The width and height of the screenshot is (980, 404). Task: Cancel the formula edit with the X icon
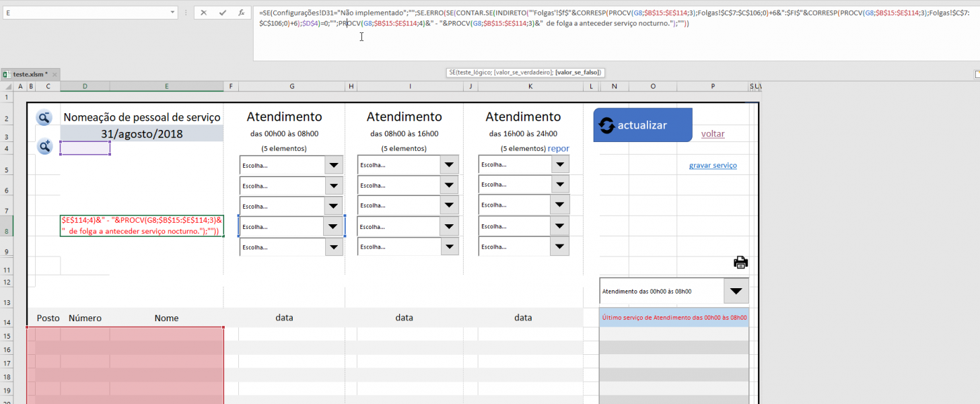pos(204,13)
